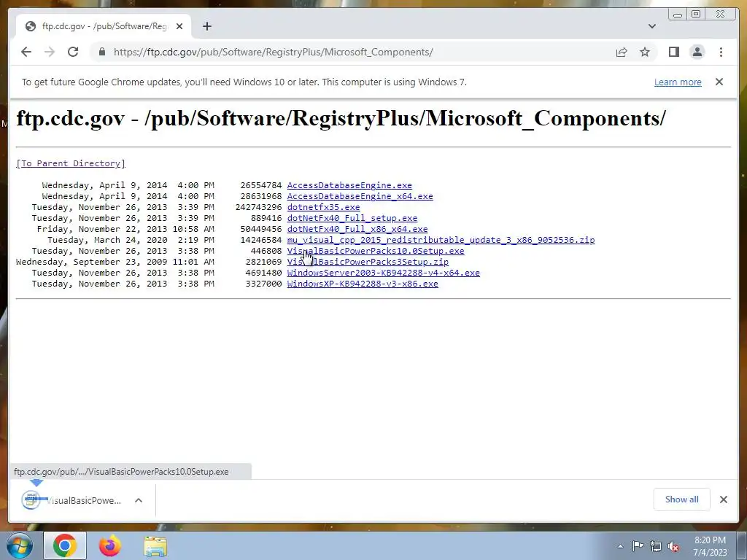Image resolution: width=747 pixels, height=560 pixels.
Task: Close the downloads bar
Action: coord(723,499)
